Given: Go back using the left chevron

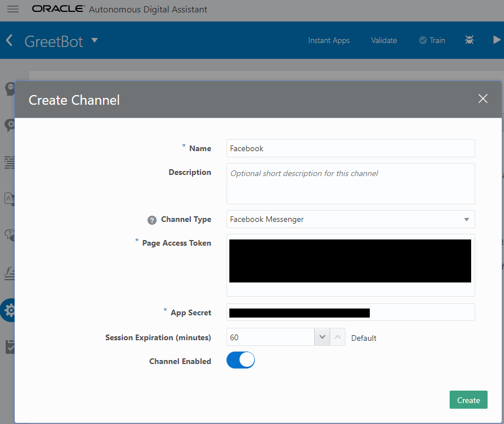Looking at the screenshot, I should click(x=9, y=40).
